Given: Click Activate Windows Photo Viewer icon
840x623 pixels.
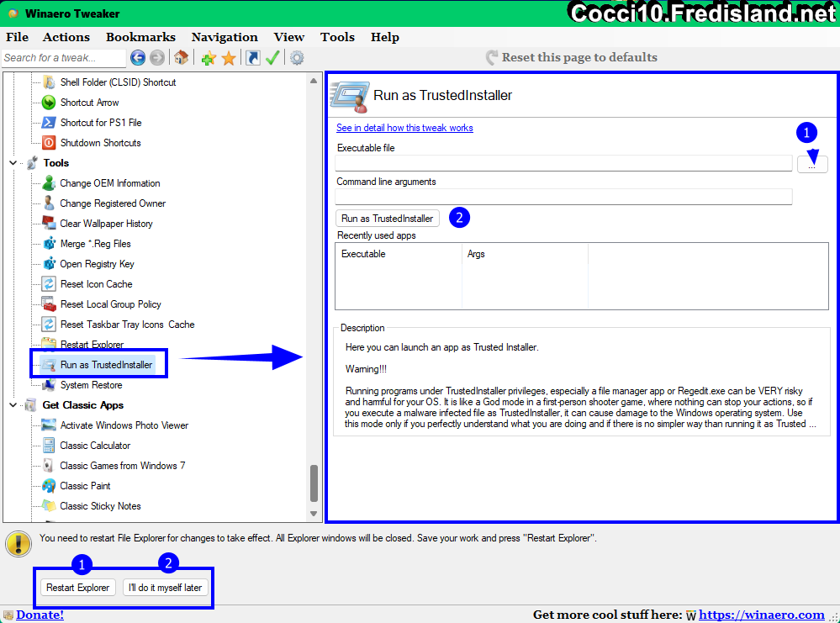Looking at the screenshot, I should click(x=49, y=425).
